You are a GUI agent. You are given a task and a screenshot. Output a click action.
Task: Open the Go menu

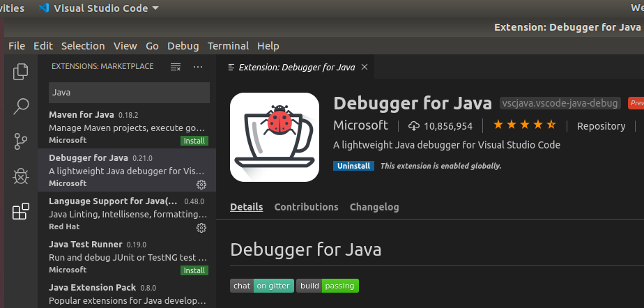click(152, 46)
